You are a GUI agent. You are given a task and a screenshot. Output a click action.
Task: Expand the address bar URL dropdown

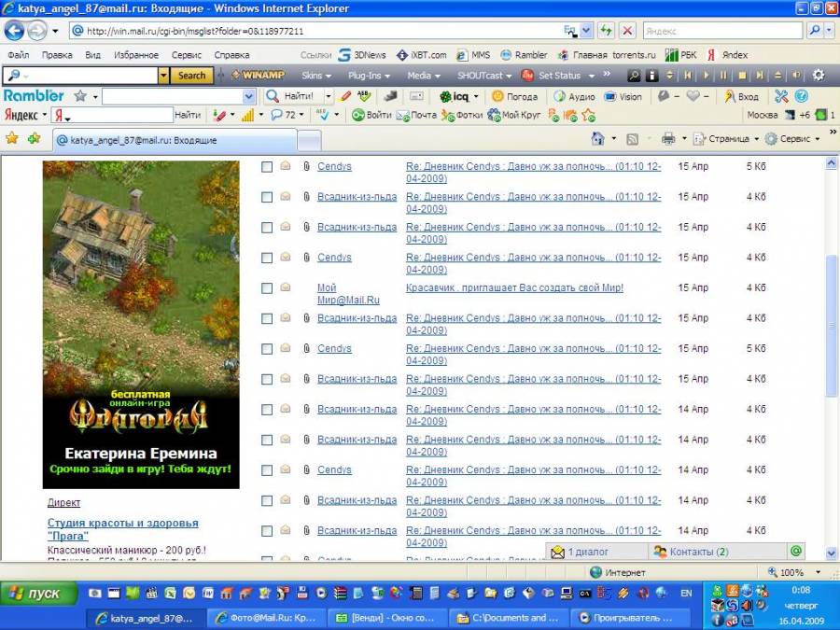point(587,31)
